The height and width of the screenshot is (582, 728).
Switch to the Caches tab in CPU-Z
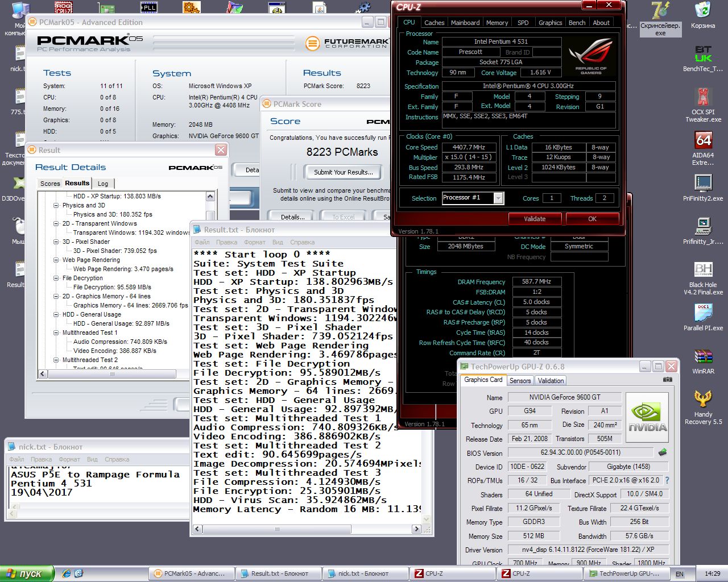434,23
